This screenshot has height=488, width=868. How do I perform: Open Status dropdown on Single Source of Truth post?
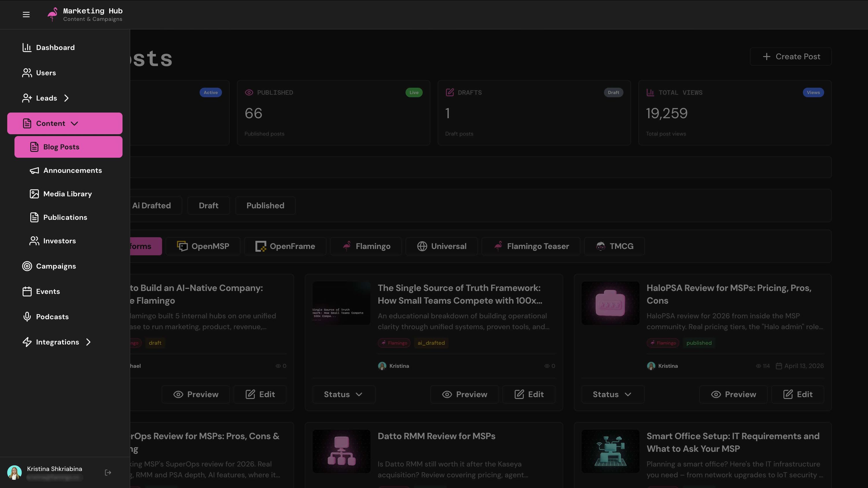344,394
